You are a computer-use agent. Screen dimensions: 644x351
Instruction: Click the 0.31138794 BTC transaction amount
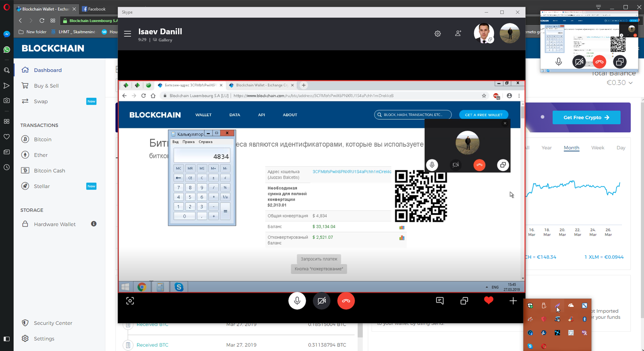pos(327,345)
